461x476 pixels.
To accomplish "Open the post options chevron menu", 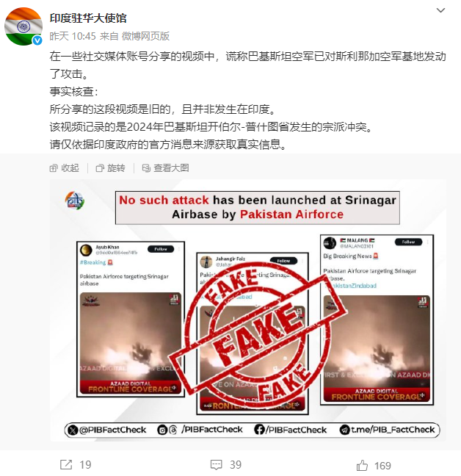I will point(440,10).
